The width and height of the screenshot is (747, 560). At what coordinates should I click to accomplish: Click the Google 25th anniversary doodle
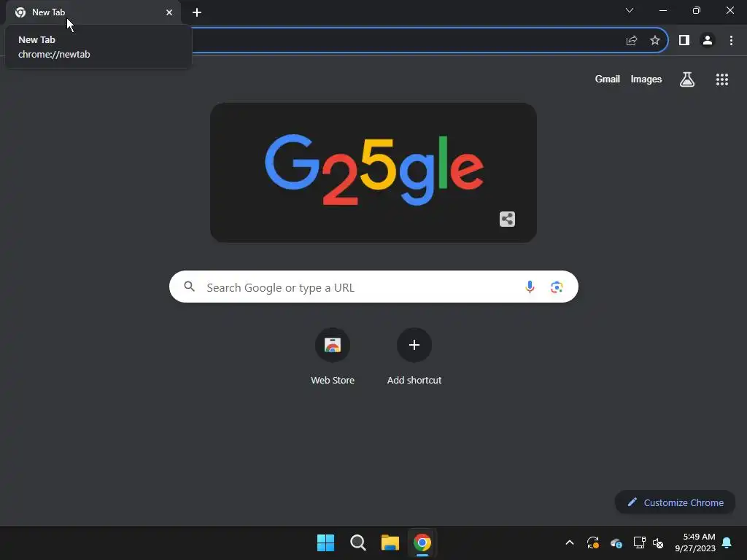pyautogui.click(x=373, y=172)
